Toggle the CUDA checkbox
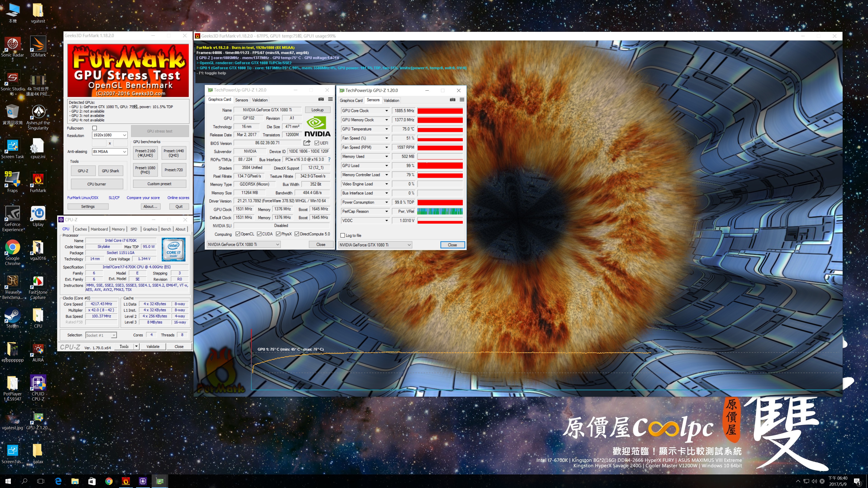Image resolution: width=868 pixels, height=488 pixels. [x=259, y=234]
